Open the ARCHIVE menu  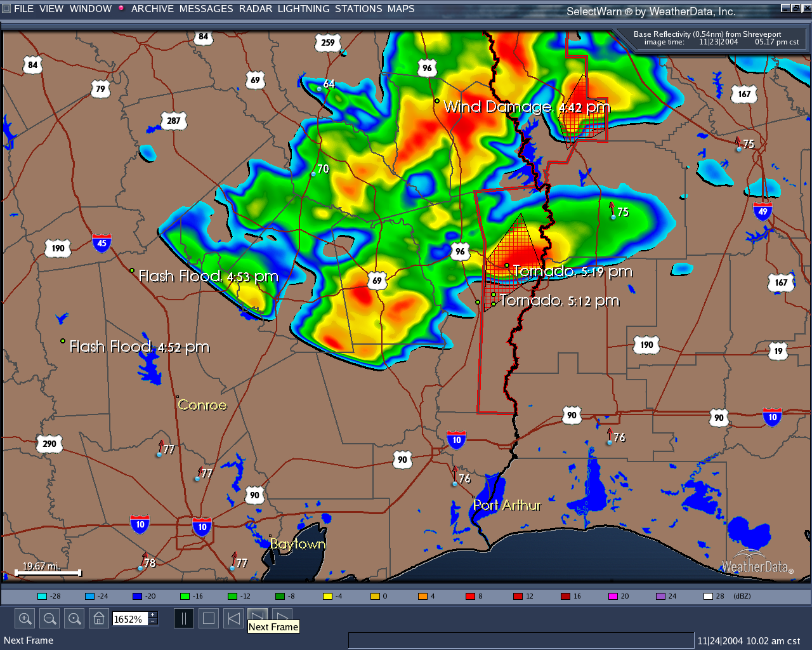[152, 9]
